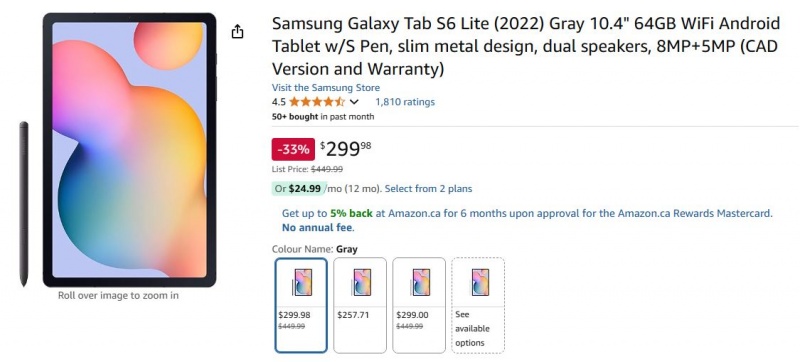Open See available options swatch
The image size is (800, 362).
click(x=478, y=305)
